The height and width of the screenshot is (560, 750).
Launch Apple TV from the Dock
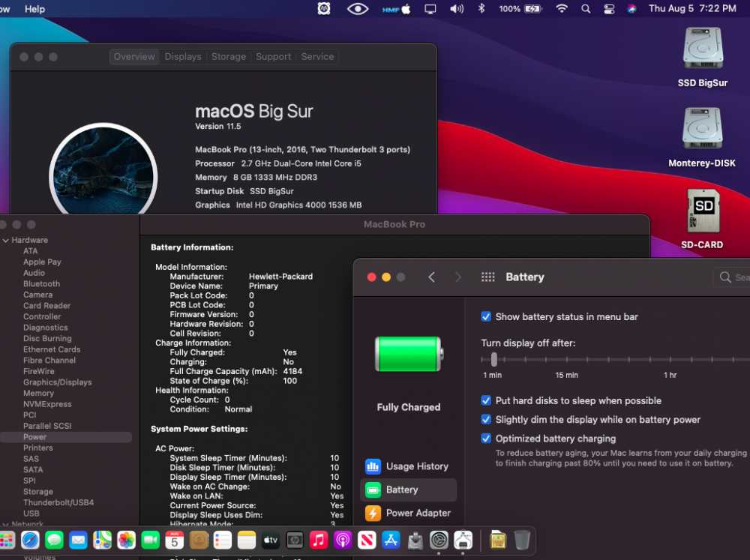271,541
